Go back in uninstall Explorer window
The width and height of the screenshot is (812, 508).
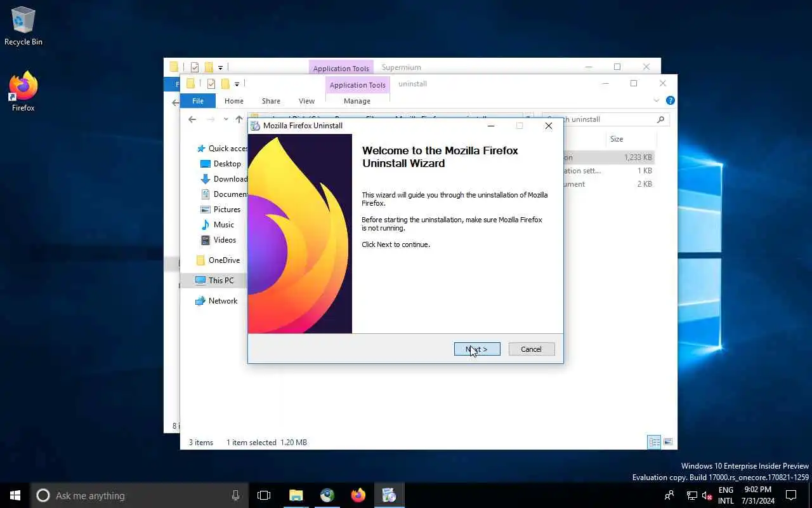(x=192, y=119)
